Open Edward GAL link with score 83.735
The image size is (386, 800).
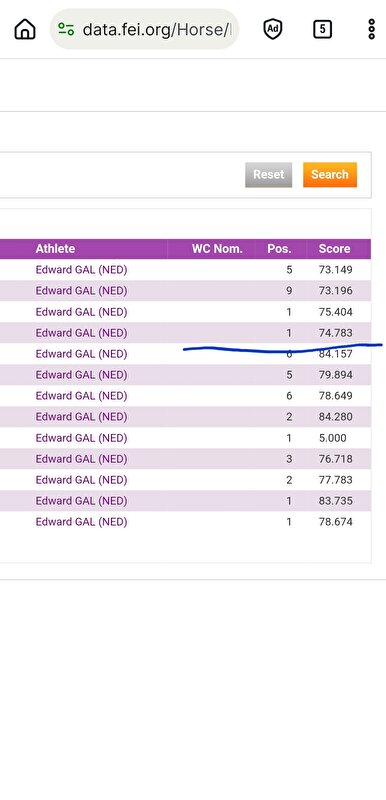pos(81,501)
